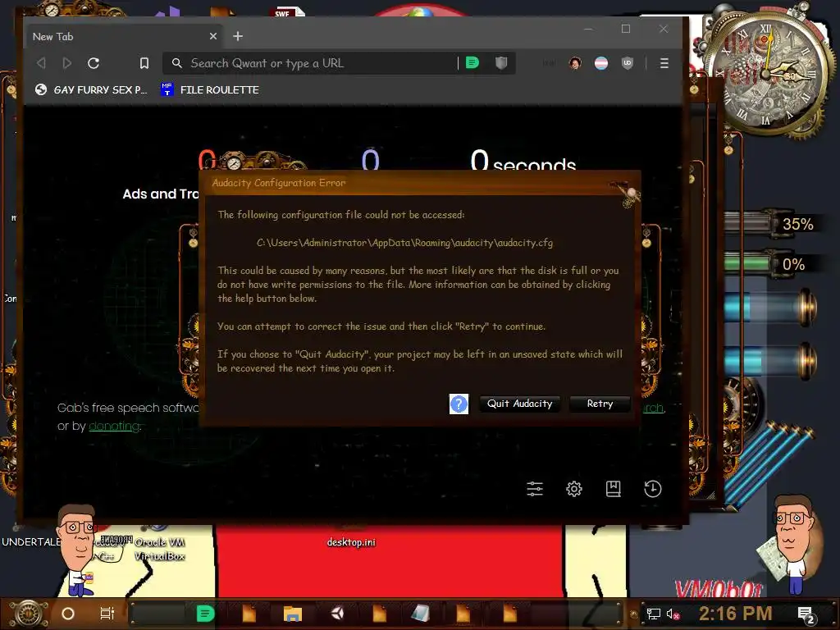Click the gray shield icon in address bar
This screenshot has width=840, height=630.
[x=501, y=63]
